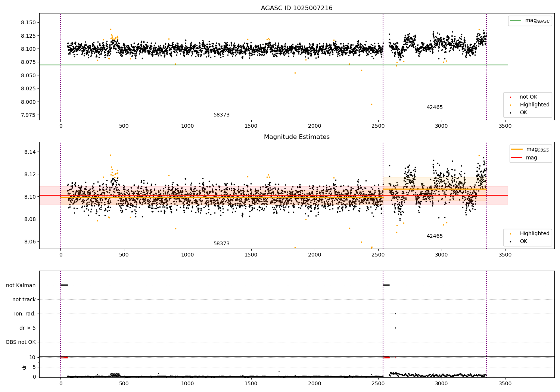Screen dimensions: 560x392
Task: Click x-axis tick 2000 under the dr plot
Action: (314, 383)
